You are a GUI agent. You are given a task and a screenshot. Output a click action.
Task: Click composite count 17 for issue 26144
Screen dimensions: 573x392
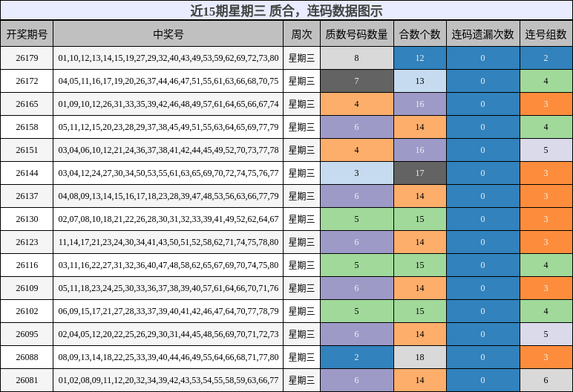point(419,173)
